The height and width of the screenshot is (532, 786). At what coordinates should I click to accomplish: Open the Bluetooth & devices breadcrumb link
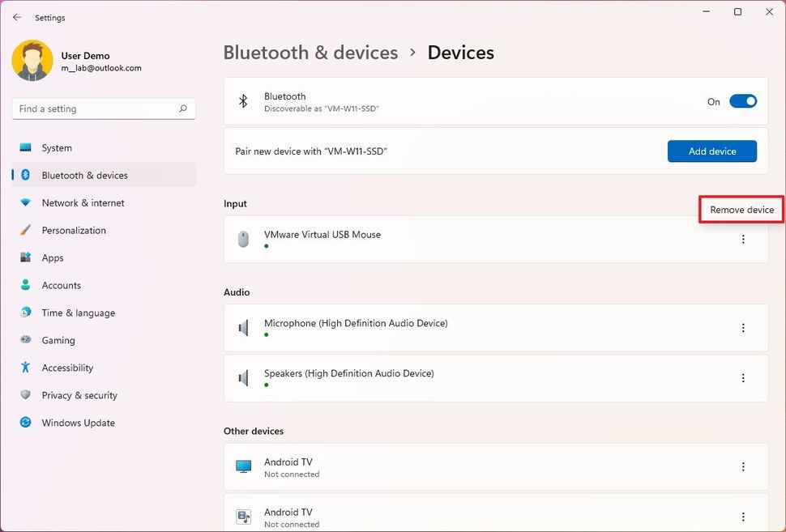(310, 52)
